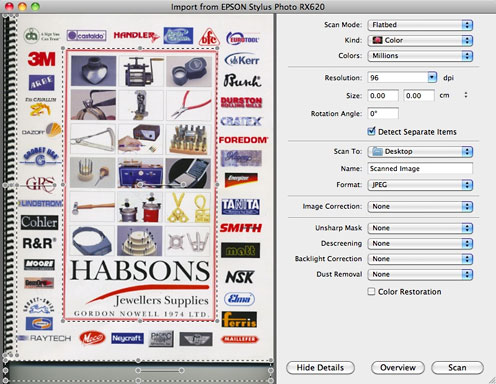Open the Format dropdown showing JPEG
The width and height of the screenshot is (496, 384).
coord(420,185)
